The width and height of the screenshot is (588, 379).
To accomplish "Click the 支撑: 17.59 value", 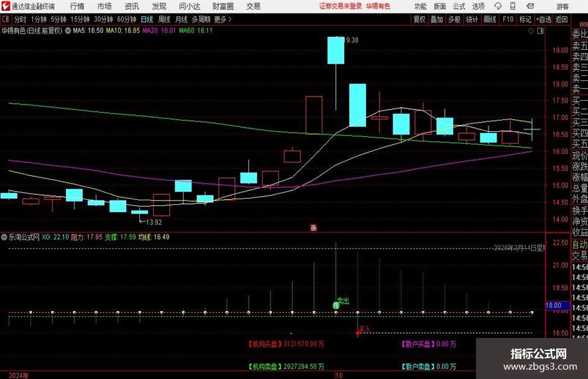I will tap(120, 237).
